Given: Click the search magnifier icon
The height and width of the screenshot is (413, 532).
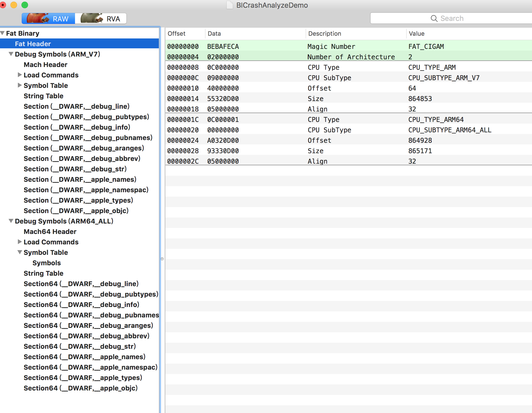Looking at the screenshot, I should [434, 18].
